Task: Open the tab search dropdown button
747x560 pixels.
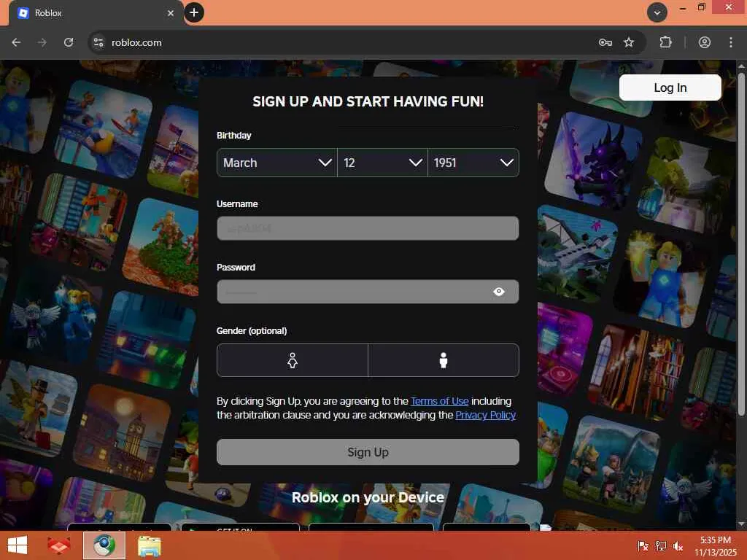Action: click(657, 13)
